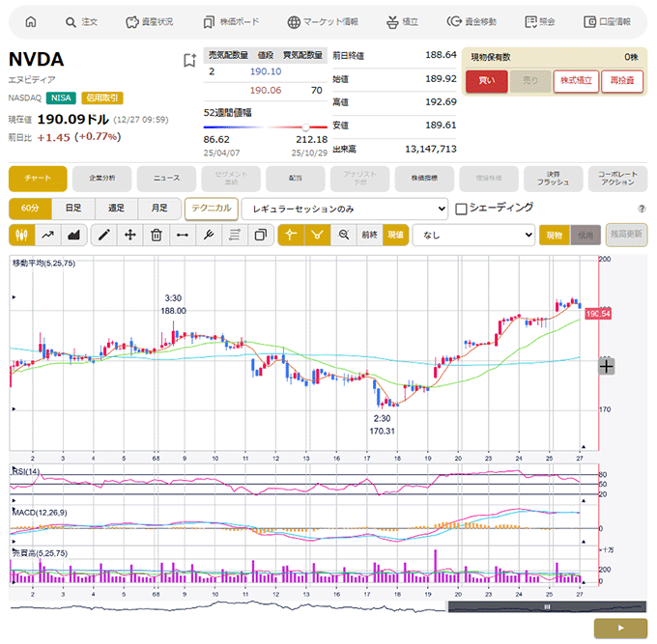
Task: Click the テクニカル button
Action: [212, 209]
